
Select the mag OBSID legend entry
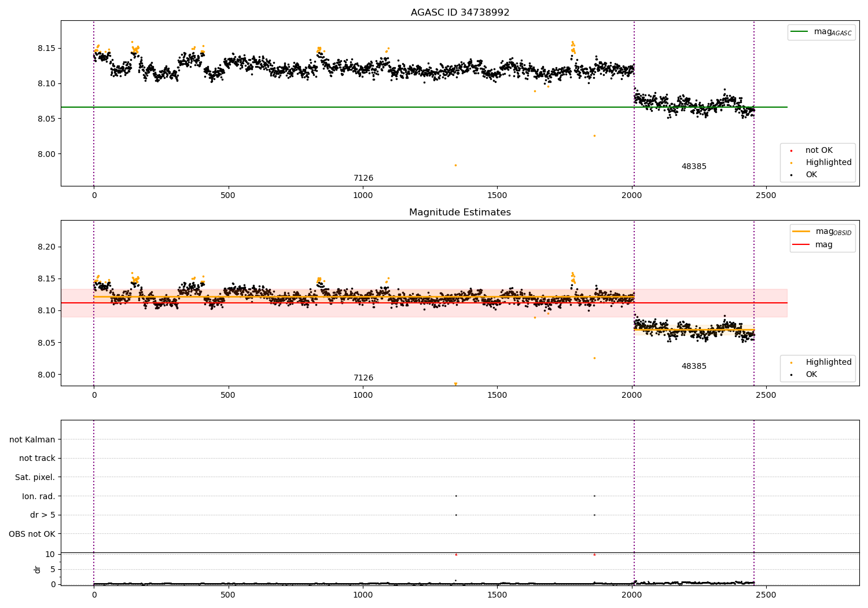[822, 232]
